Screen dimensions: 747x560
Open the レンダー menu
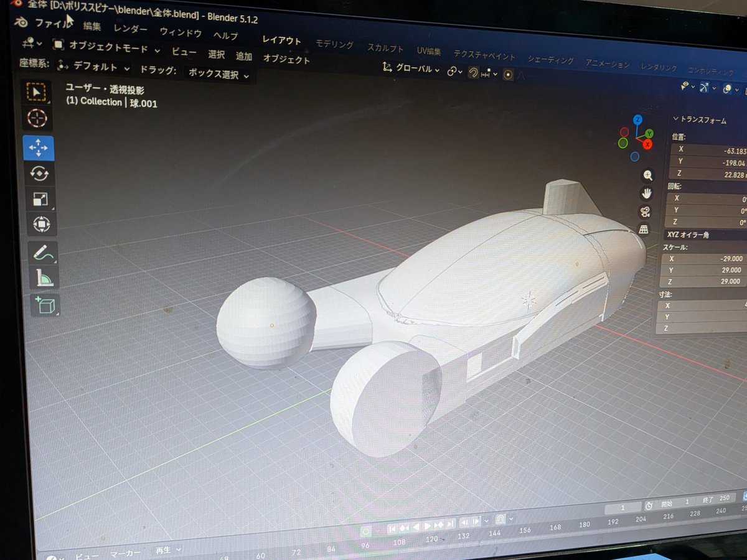tap(131, 29)
